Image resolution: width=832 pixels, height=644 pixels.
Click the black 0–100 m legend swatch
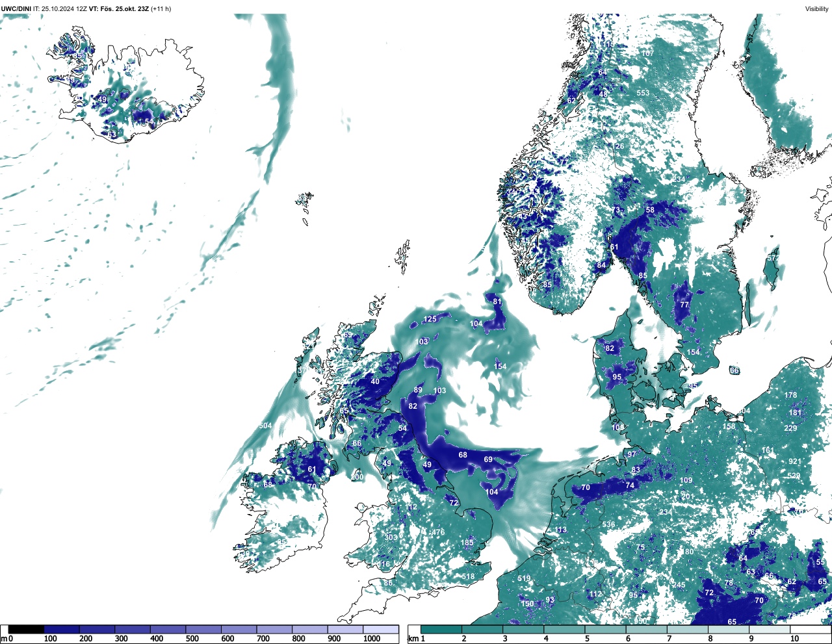(x=26, y=629)
